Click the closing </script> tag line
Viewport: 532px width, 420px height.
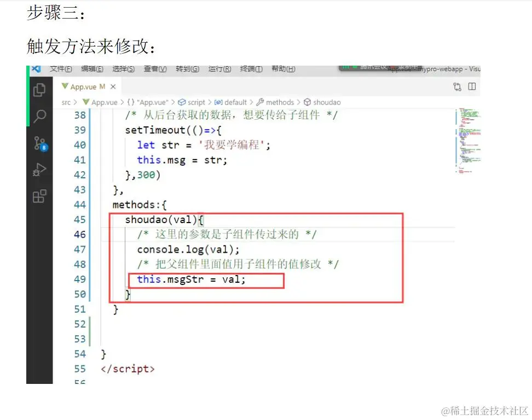click(x=128, y=369)
